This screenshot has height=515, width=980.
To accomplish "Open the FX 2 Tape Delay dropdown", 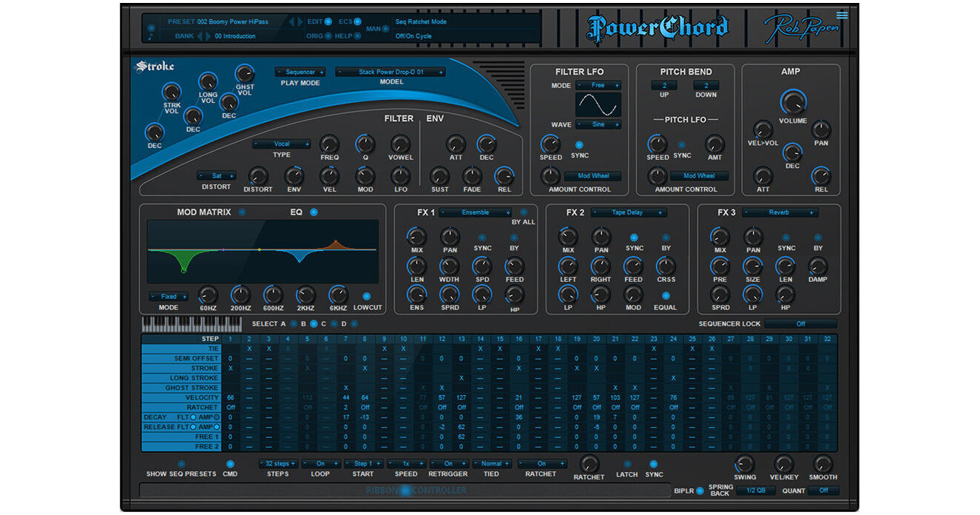I will coord(628,212).
